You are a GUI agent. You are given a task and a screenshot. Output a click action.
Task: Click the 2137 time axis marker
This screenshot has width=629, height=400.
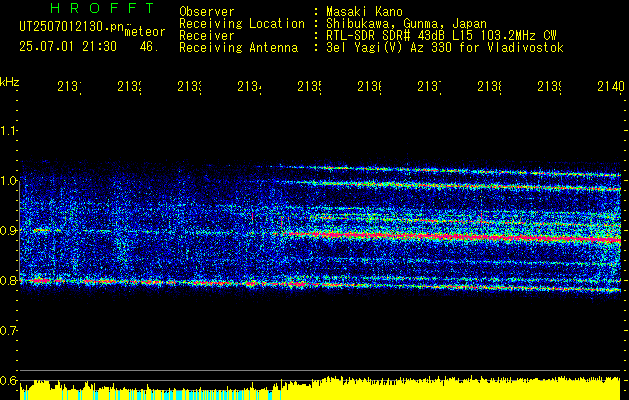click(429, 87)
